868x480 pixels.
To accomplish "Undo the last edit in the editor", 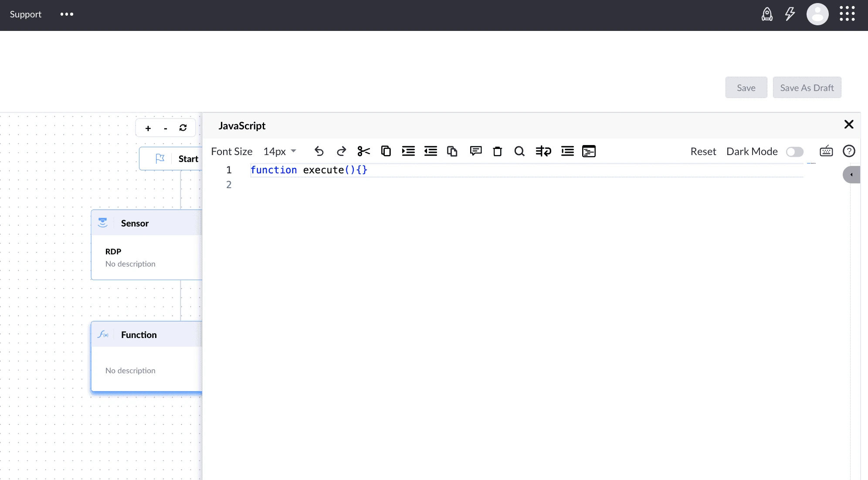I will point(319,151).
